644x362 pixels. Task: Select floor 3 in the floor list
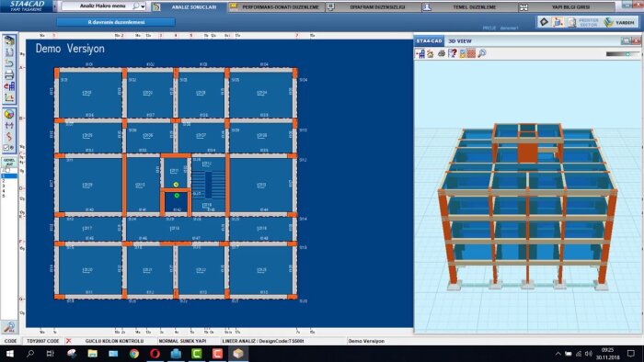[x=9, y=186]
